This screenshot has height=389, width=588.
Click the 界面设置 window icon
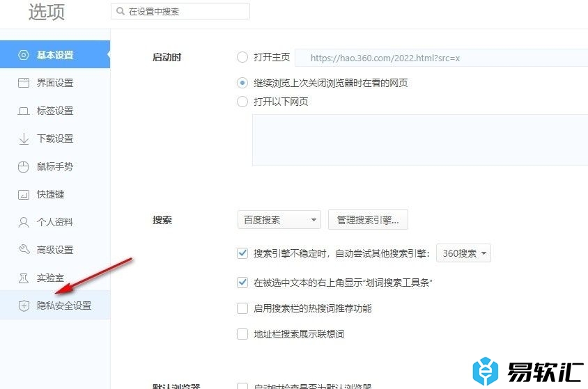coord(23,83)
